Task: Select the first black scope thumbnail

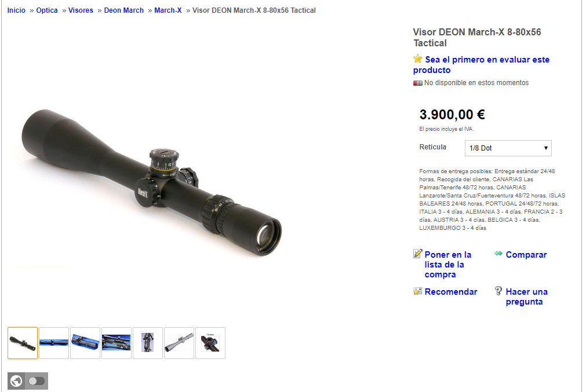Action: click(x=23, y=343)
